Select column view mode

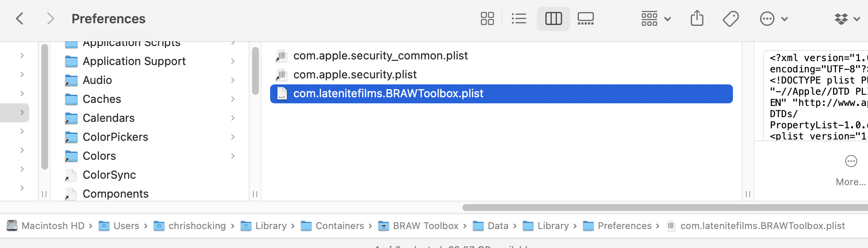(x=553, y=19)
